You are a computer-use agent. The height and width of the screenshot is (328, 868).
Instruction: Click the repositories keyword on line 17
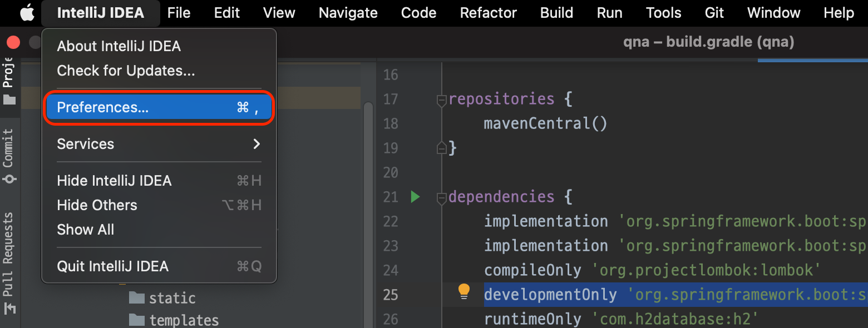pos(501,99)
